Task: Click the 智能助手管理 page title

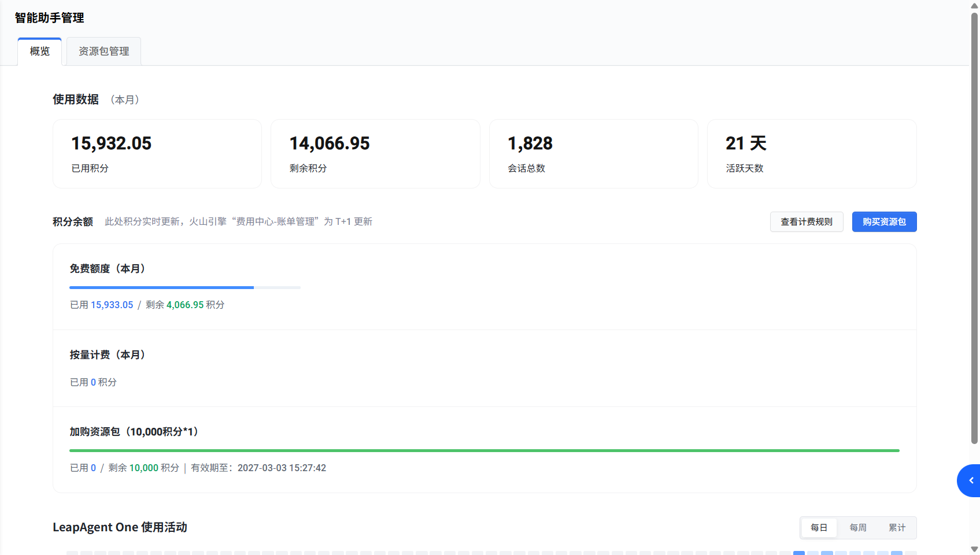Action: point(49,18)
